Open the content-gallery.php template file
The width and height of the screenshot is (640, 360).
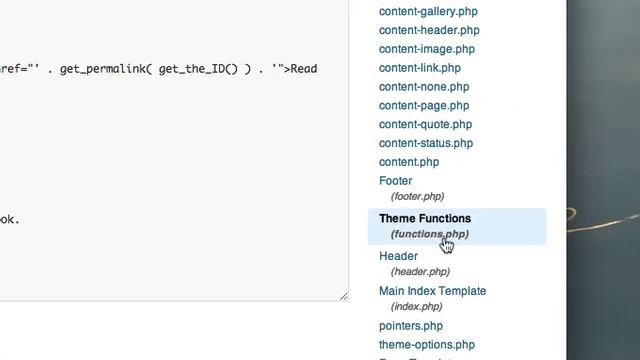click(428, 11)
